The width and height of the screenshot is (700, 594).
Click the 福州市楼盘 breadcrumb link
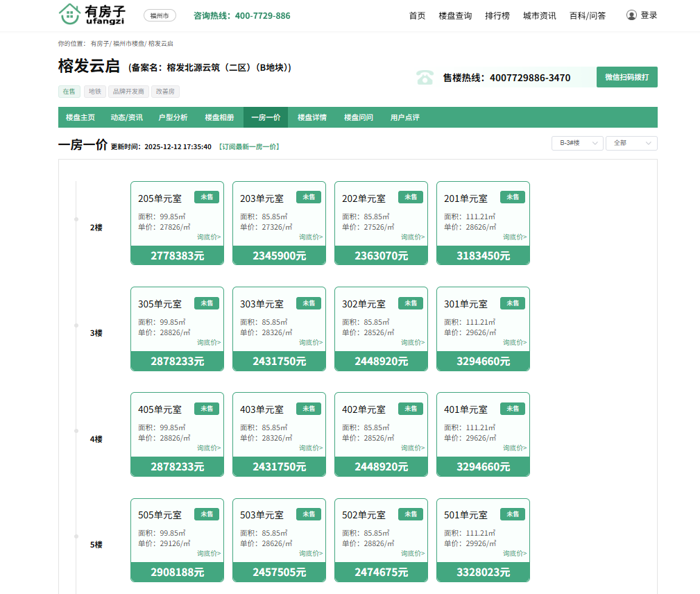(x=129, y=44)
